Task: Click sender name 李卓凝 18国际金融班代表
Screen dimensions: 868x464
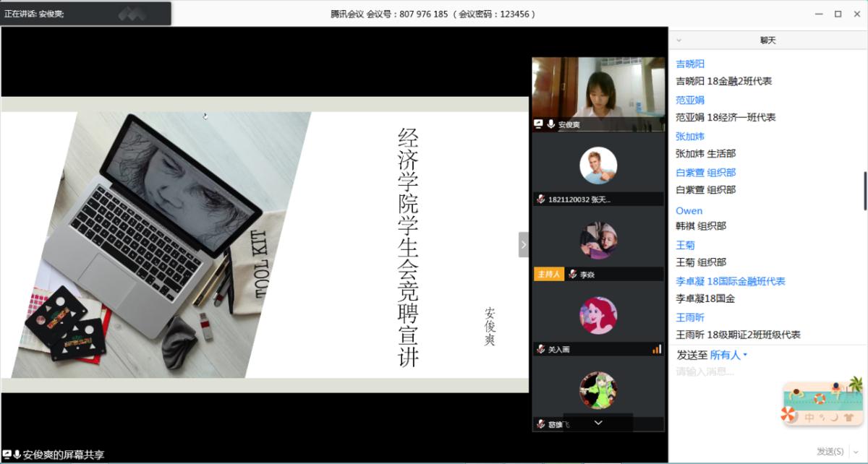Action: [x=731, y=281]
